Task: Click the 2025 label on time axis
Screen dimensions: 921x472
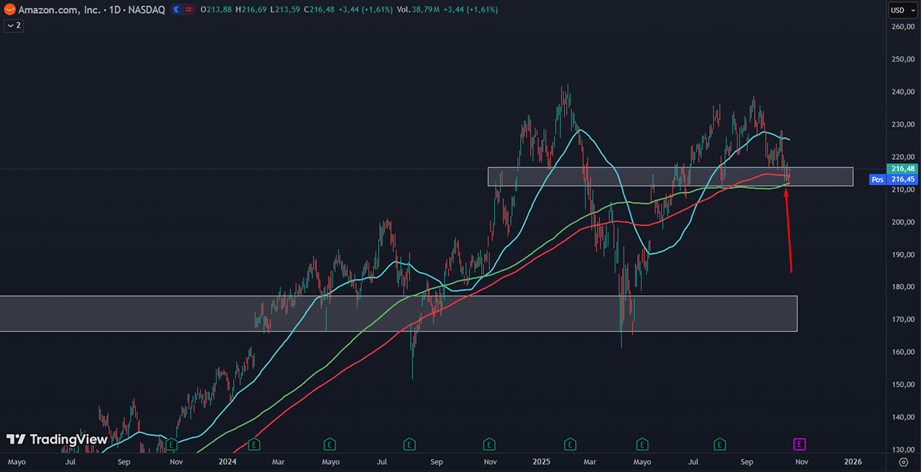Action: tap(541, 462)
